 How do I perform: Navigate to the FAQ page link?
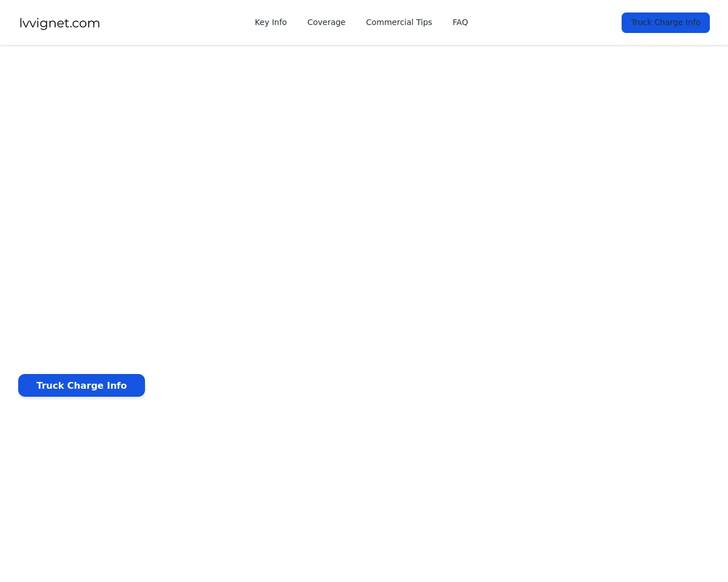coord(460,22)
